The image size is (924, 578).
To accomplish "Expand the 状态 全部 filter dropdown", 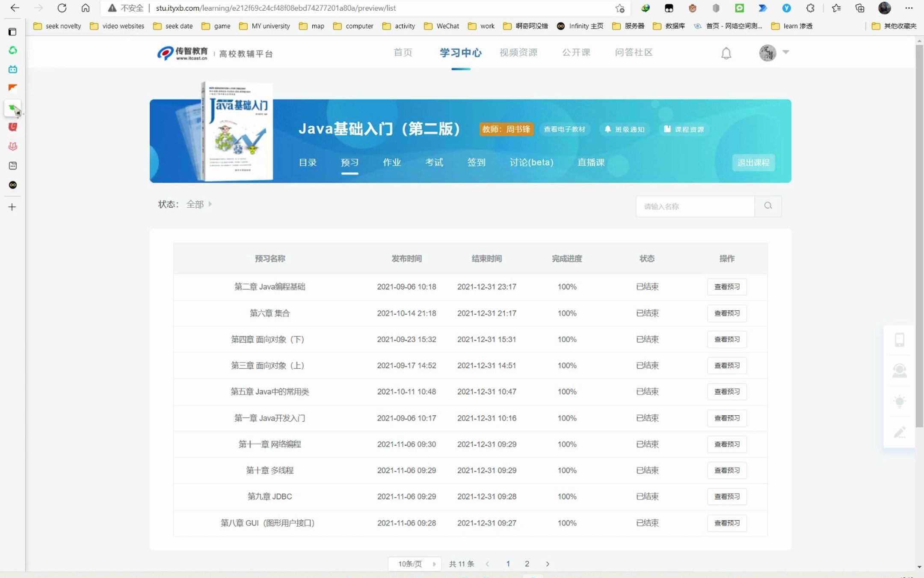I will click(x=199, y=204).
